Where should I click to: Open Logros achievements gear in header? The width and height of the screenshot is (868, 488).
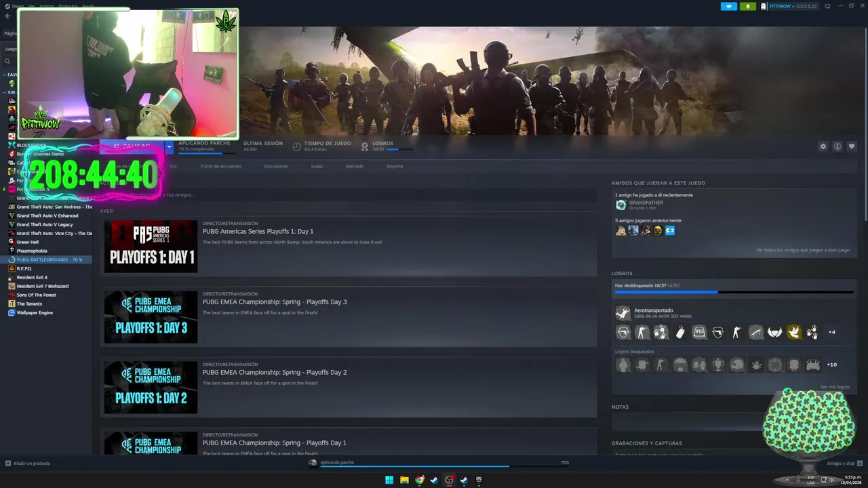click(365, 146)
